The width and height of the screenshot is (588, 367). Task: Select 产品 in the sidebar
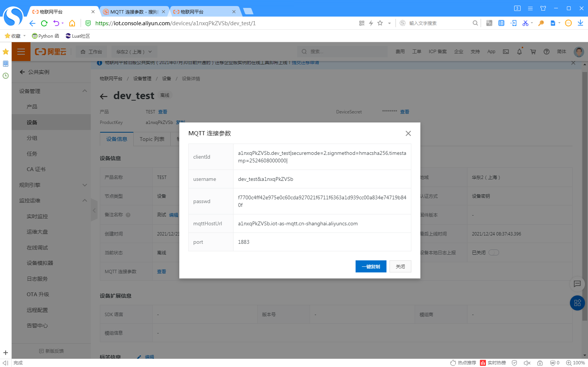[x=32, y=107]
